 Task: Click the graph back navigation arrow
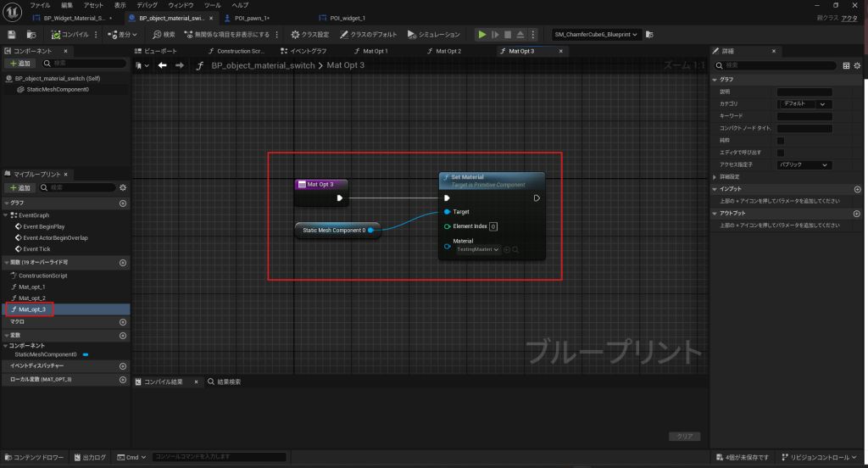(x=162, y=65)
